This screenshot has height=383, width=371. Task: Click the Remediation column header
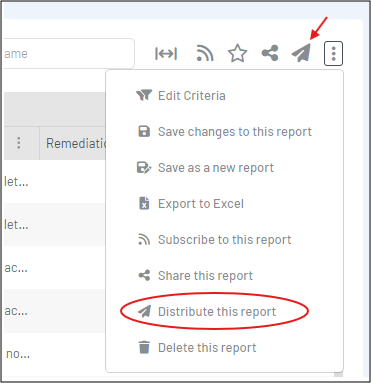click(73, 143)
